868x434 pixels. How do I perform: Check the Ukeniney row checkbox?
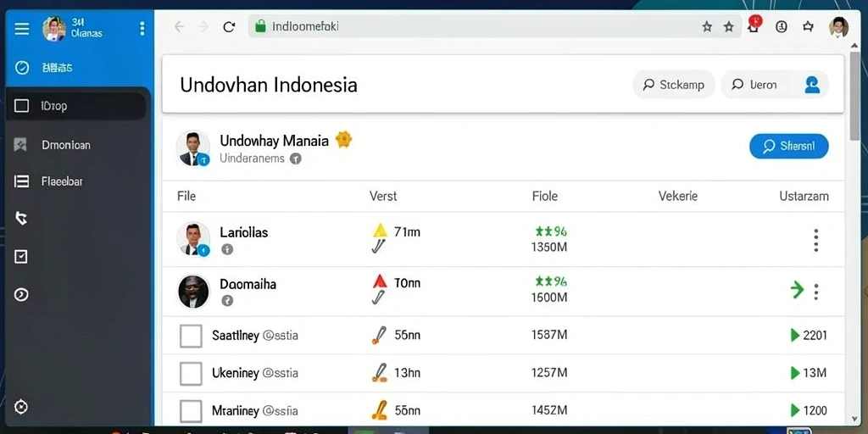(191, 374)
